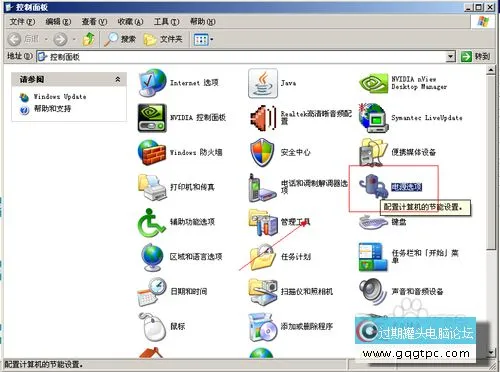Open Windows 防火墙 brick wall icon
Screen dimensions: 500x372
click(x=152, y=153)
